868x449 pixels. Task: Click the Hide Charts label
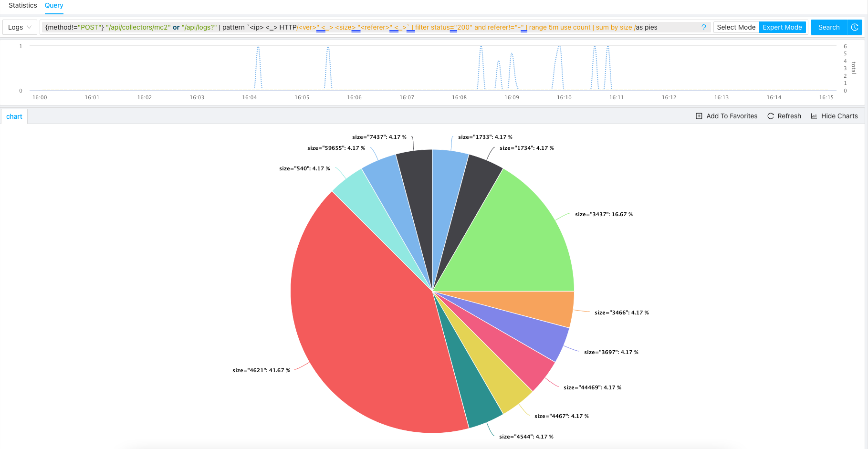(x=839, y=116)
